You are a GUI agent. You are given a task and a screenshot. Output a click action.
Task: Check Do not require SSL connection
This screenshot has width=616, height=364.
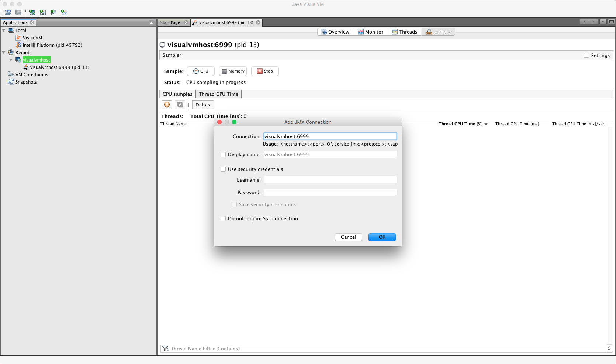(223, 218)
